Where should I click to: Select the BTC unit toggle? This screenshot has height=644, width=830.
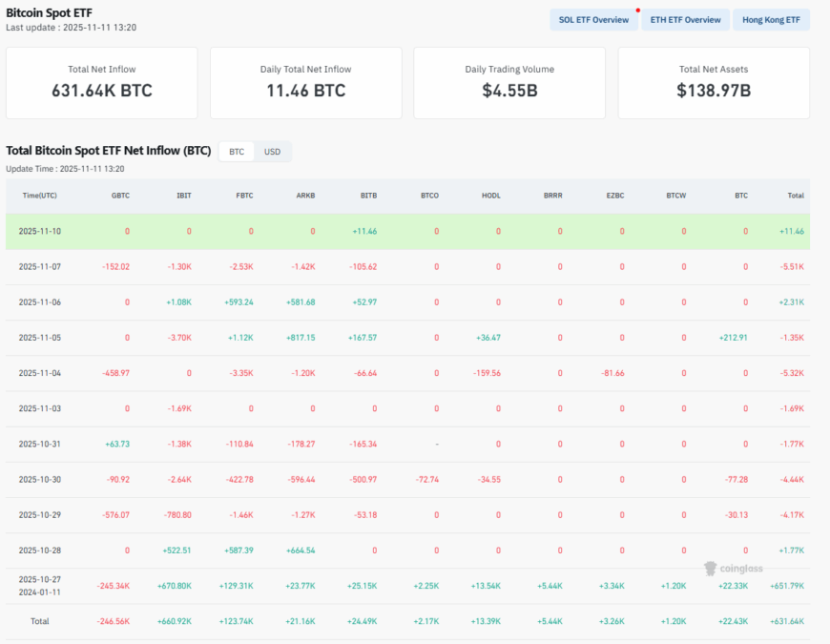237,152
